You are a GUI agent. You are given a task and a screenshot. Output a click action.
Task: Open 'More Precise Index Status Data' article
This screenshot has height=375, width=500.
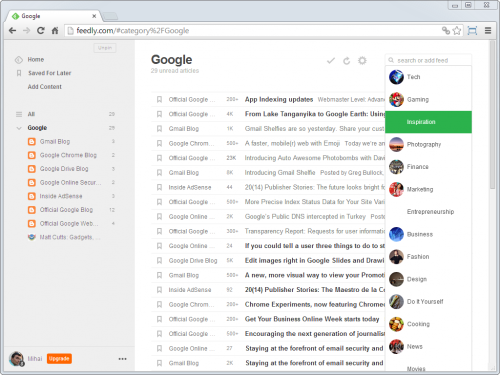click(315, 202)
